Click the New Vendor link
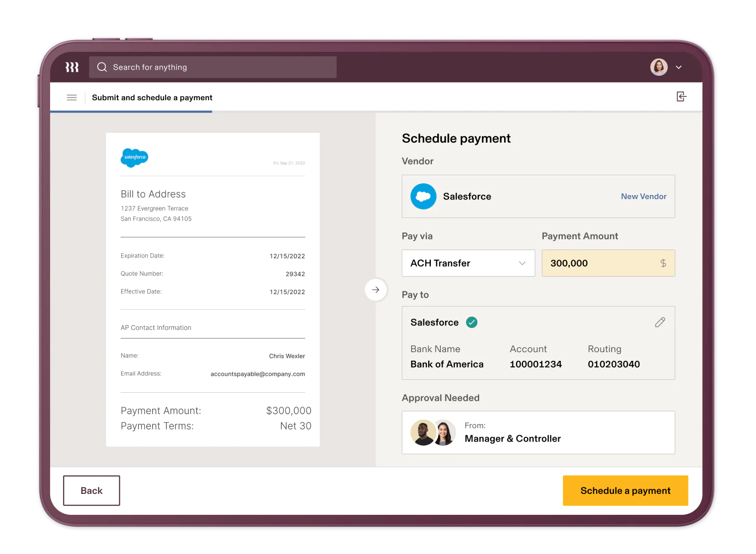756x554 pixels. (643, 196)
